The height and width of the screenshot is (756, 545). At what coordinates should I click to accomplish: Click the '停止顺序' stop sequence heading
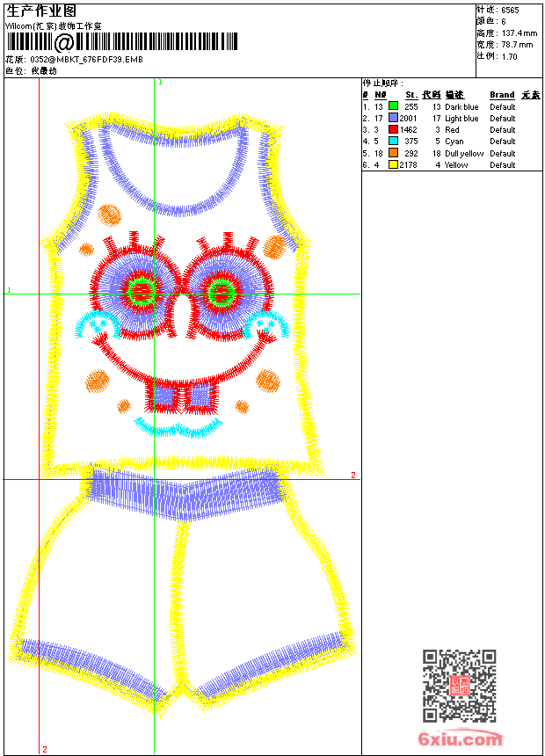tap(383, 84)
